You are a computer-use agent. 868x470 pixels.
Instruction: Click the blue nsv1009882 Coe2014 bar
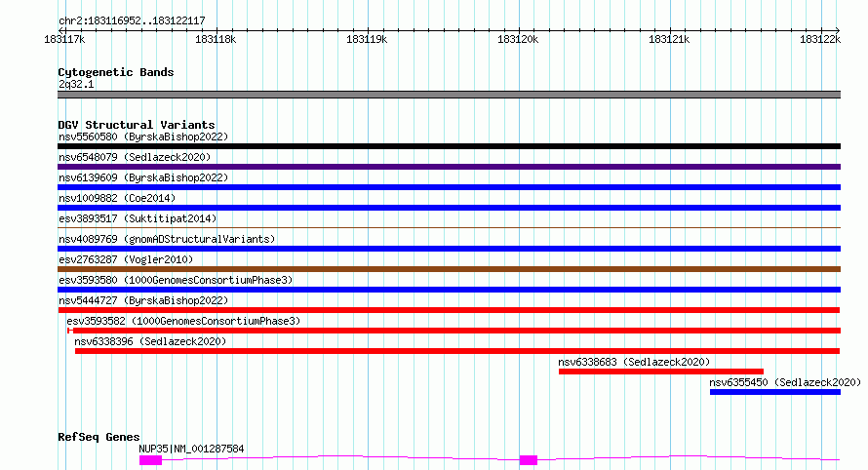pyautogui.click(x=449, y=208)
